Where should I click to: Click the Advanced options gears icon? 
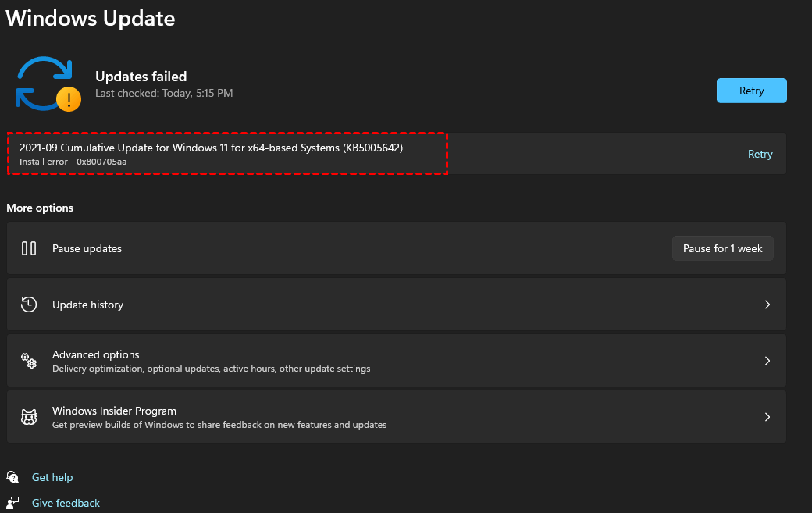[x=29, y=361]
